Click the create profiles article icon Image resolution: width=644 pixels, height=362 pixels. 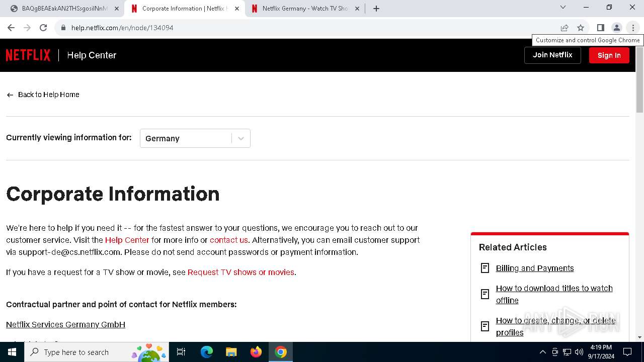pos(485,326)
